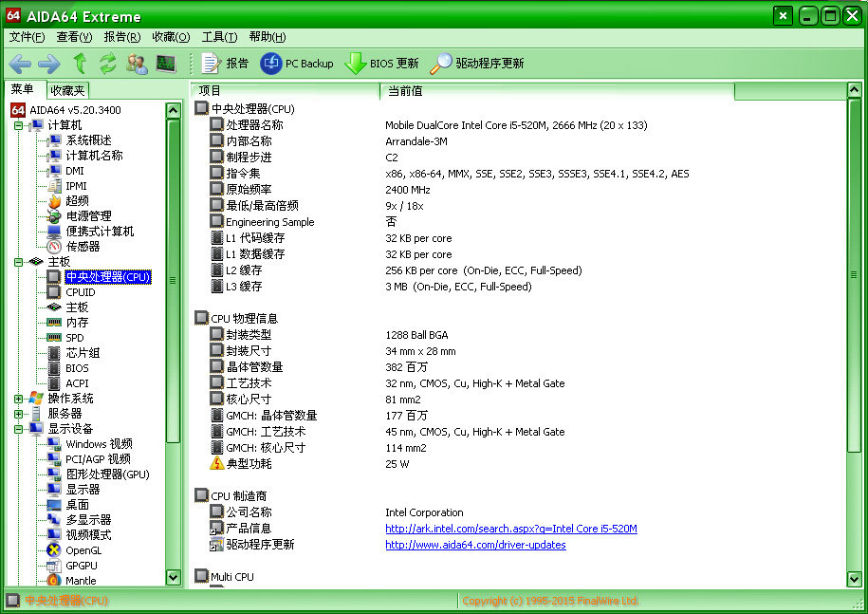Select Windows 视频 in the tree
The image size is (868, 614).
click(x=90, y=444)
